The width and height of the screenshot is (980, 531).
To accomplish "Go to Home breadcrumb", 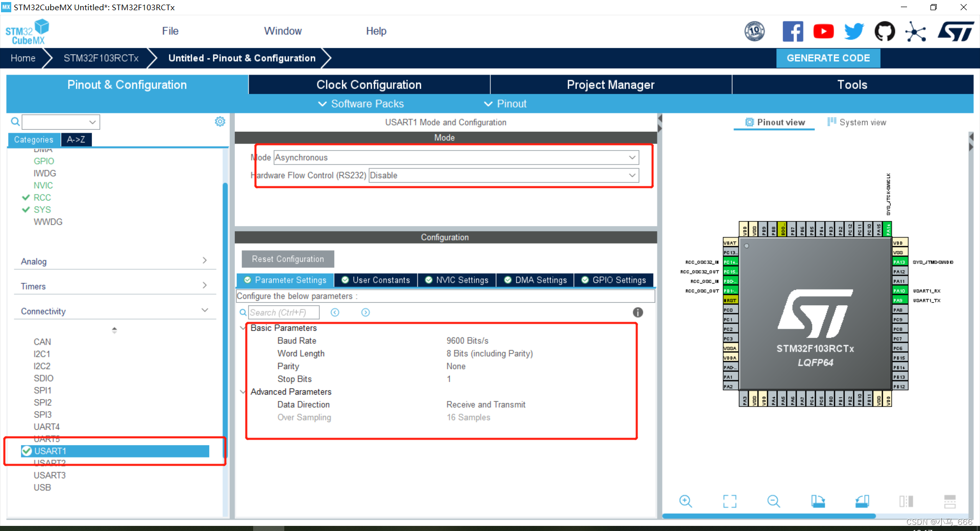I will pos(23,58).
